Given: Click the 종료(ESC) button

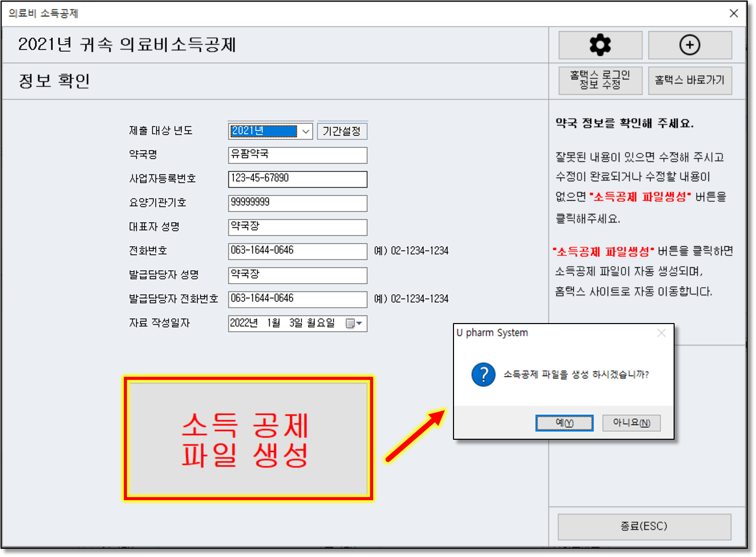Looking at the screenshot, I should click(644, 526).
